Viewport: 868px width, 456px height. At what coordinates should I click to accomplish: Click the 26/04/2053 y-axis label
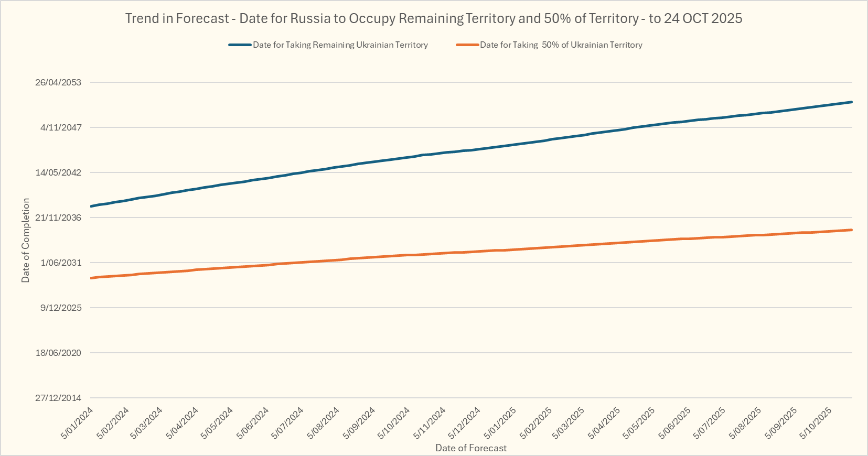58,82
